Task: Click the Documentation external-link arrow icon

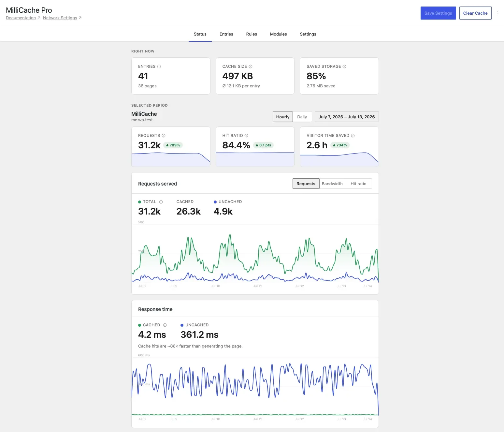Action: tap(39, 18)
